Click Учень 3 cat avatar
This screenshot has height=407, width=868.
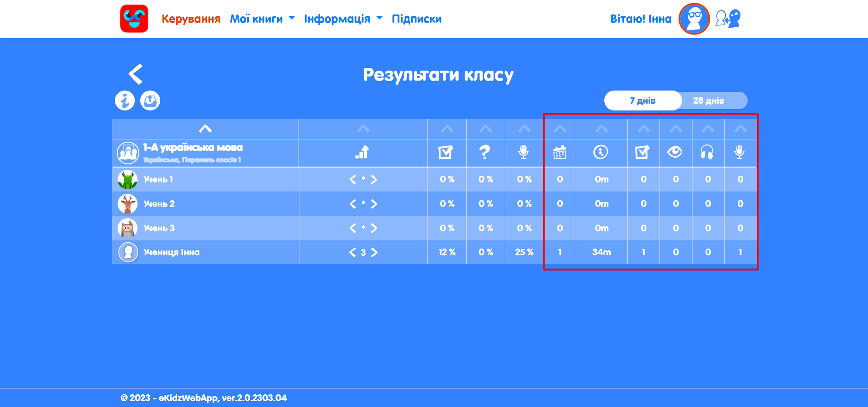click(128, 228)
